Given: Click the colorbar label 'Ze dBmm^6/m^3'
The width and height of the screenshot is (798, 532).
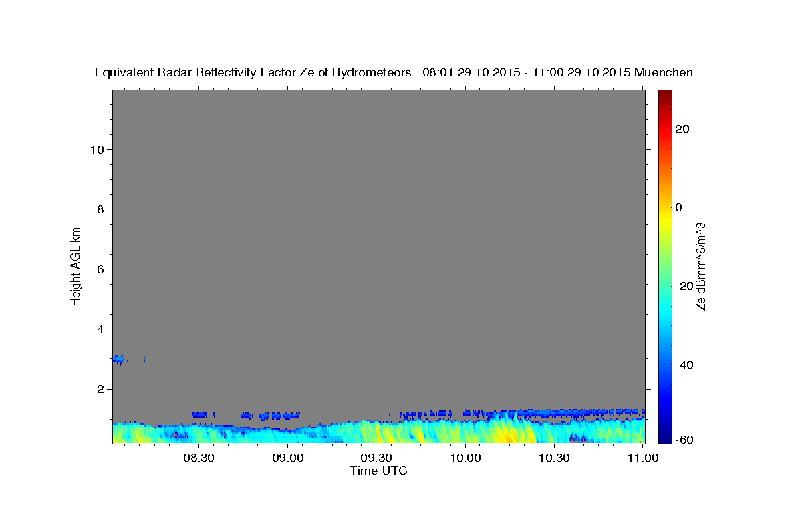Looking at the screenshot, I should [x=700, y=266].
